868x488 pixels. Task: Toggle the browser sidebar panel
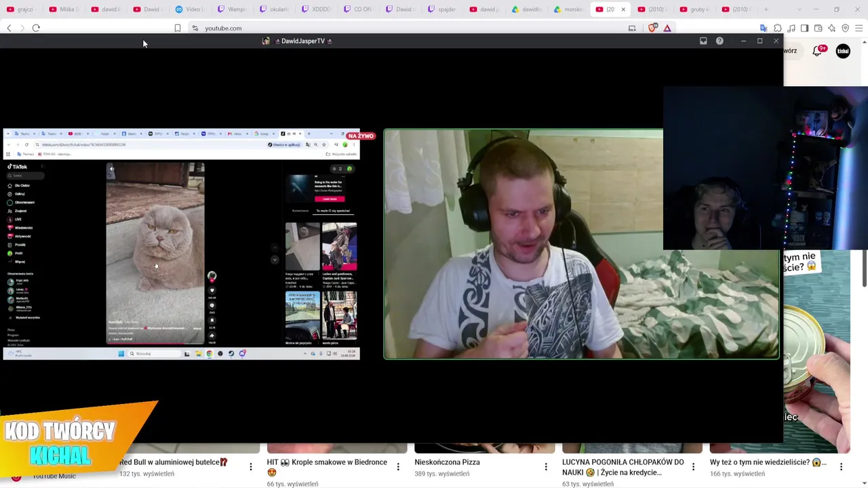[804, 28]
